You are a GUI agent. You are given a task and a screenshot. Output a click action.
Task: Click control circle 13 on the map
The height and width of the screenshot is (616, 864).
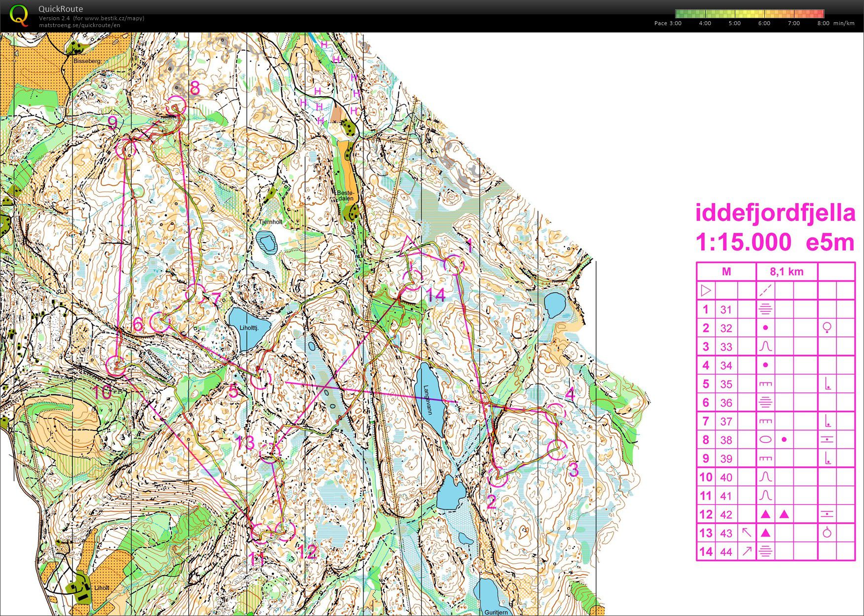pyautogui.click(x=270, y=452)
